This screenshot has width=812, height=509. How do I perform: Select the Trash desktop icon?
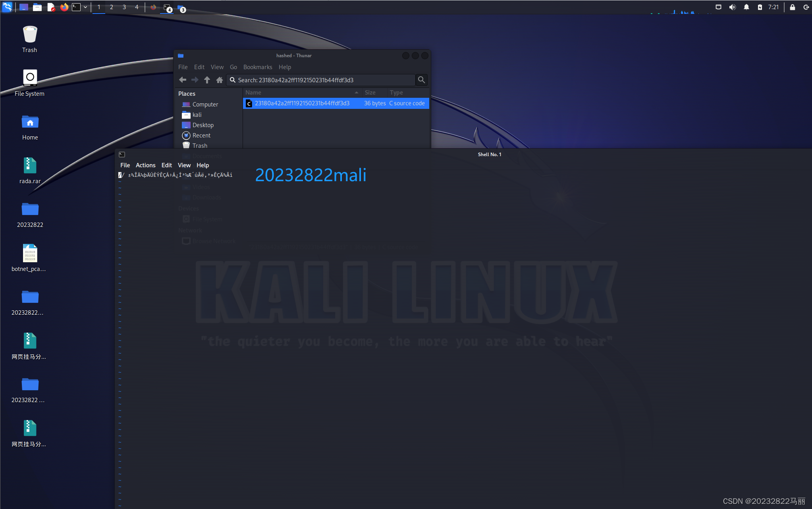30,39
